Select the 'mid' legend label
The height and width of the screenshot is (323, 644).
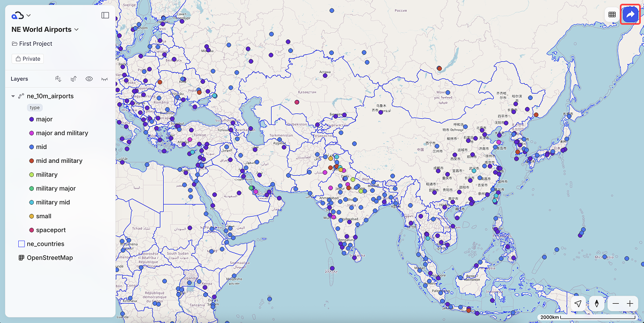(41, 147)
